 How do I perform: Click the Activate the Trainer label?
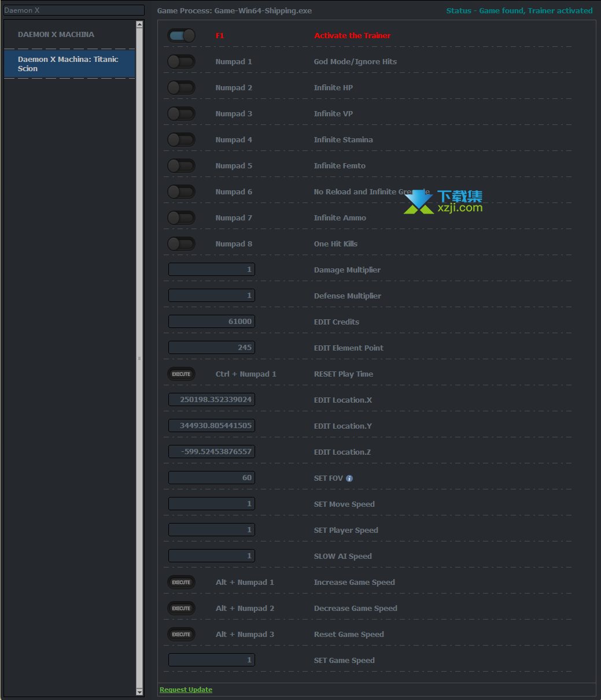pyautogui.click(x=352, y=36)
